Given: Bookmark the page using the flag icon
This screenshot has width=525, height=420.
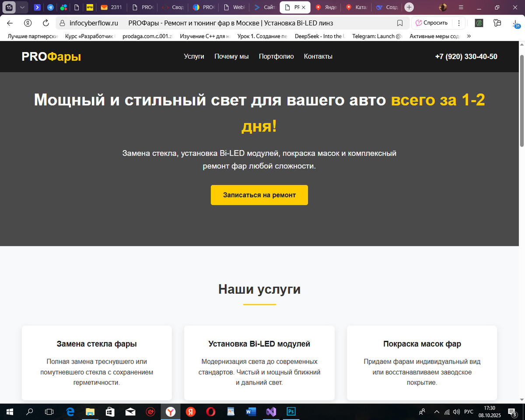Looking at the screenshot, I should [399, 23].
